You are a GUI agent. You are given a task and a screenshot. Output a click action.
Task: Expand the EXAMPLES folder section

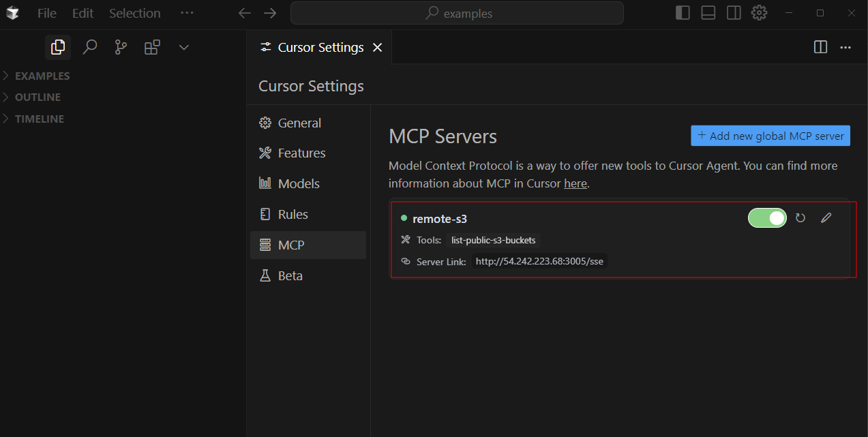42,76
